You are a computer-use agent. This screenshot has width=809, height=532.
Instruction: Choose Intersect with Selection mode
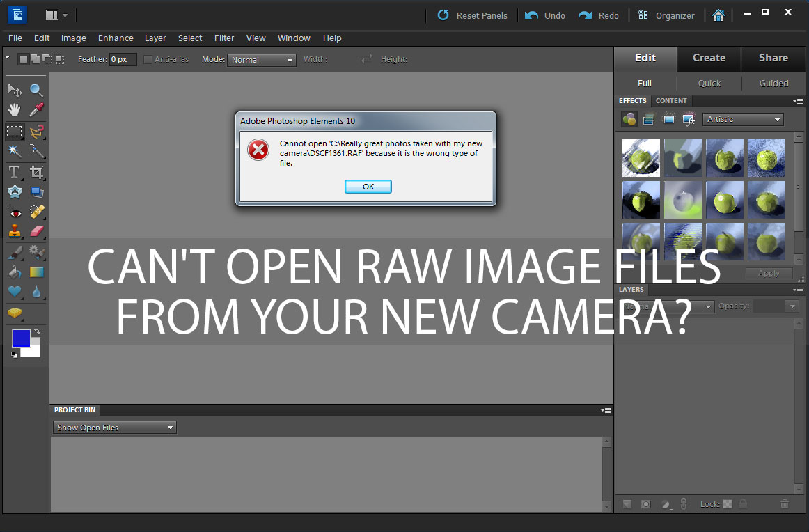pos(58,59)
